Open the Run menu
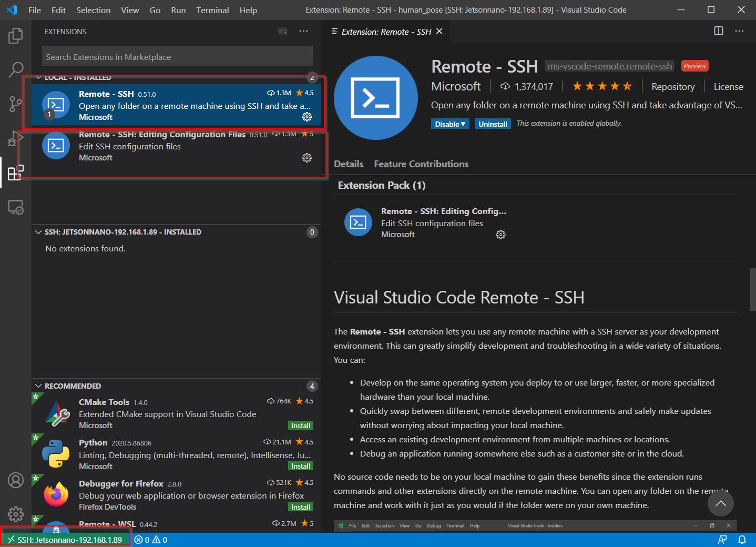This screenshot has height=547, width=756. point(178,10)
